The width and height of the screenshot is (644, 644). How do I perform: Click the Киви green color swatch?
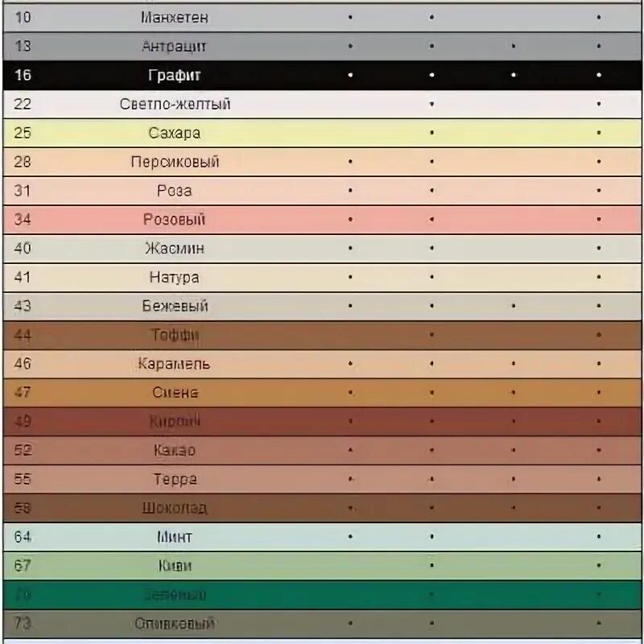click(x=322, y=566)
